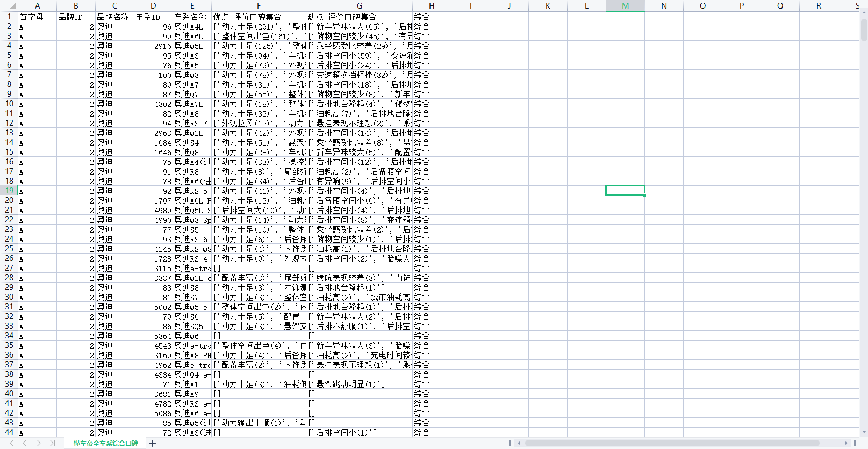Select the cell reading 奥迪A1
The height and width of the screenshot is (449, 868).
[192, 384]
